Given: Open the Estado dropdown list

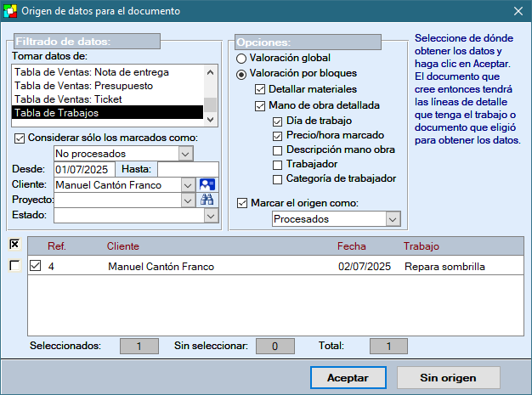Looking at the screenshot, I should coord(211,216).
